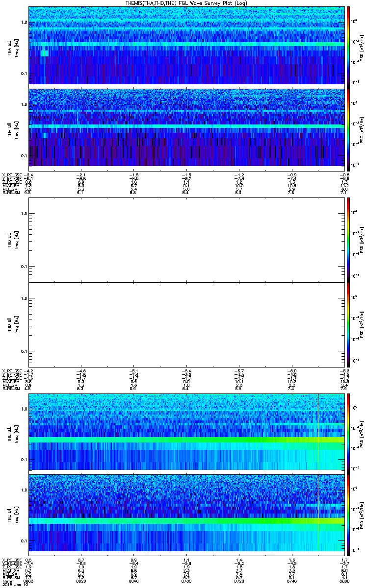Click the 0.1 frequency tick on THE B-parallel axis
This screenshot has width=368, height=588.
pyautogui.click(x=24, y=540)
